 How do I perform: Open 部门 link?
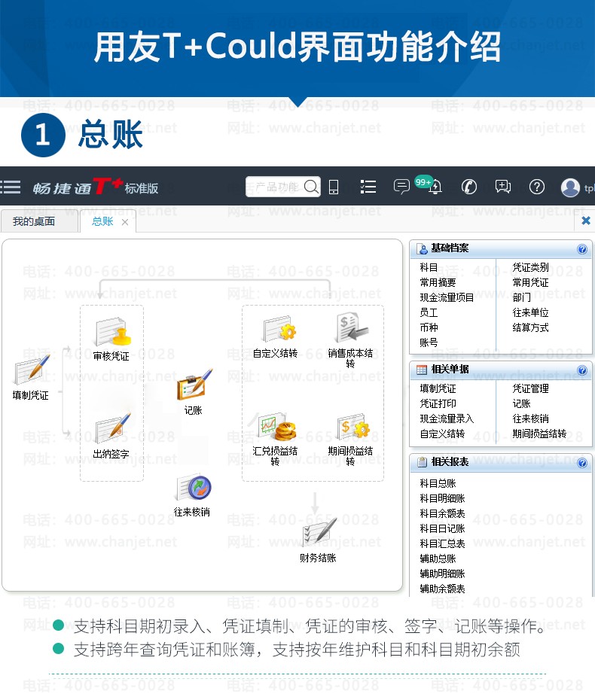click(x=521, y=297)
